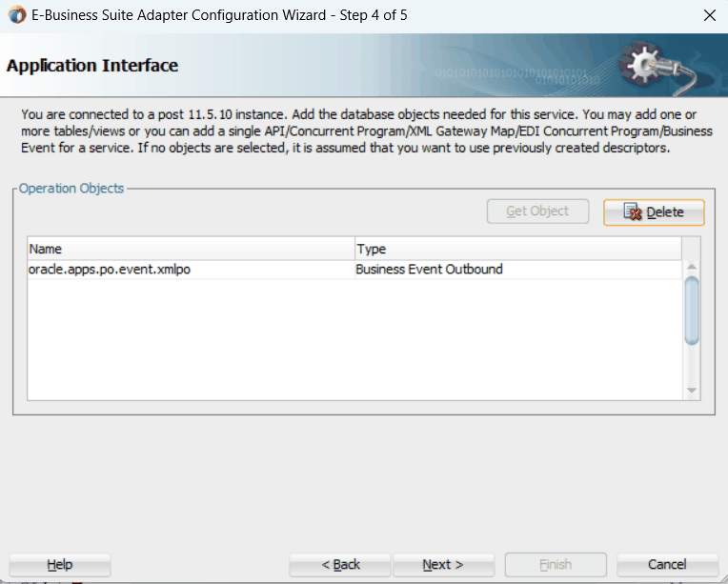This screenshot has height=584, width=728.
Task: Click the Delete button with document icon
Action: 654,212
